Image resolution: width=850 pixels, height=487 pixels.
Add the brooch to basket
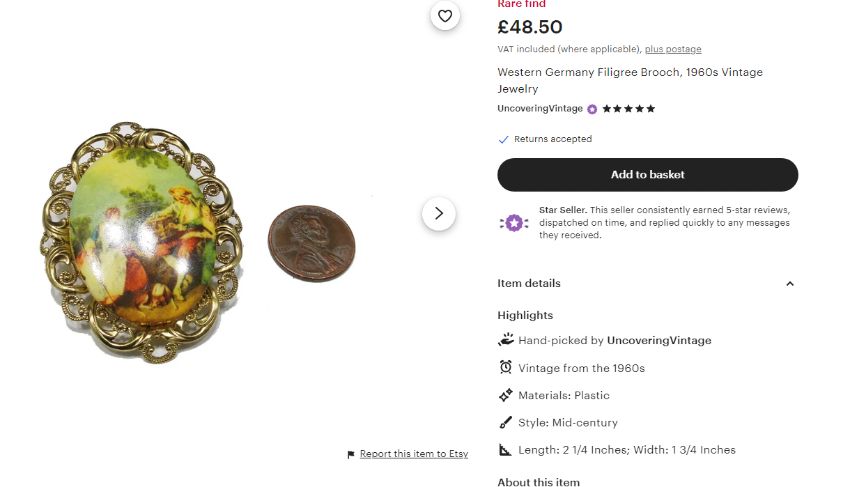647,175
